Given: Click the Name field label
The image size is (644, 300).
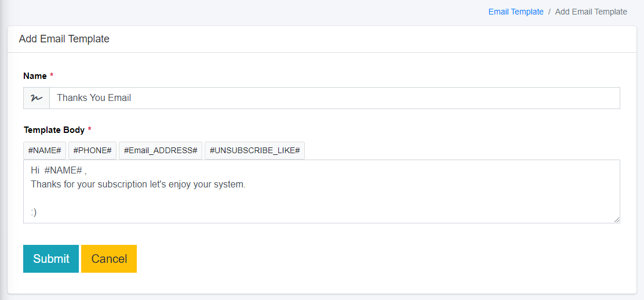Looking at the screenshot, I should click(x=35, y=76).
